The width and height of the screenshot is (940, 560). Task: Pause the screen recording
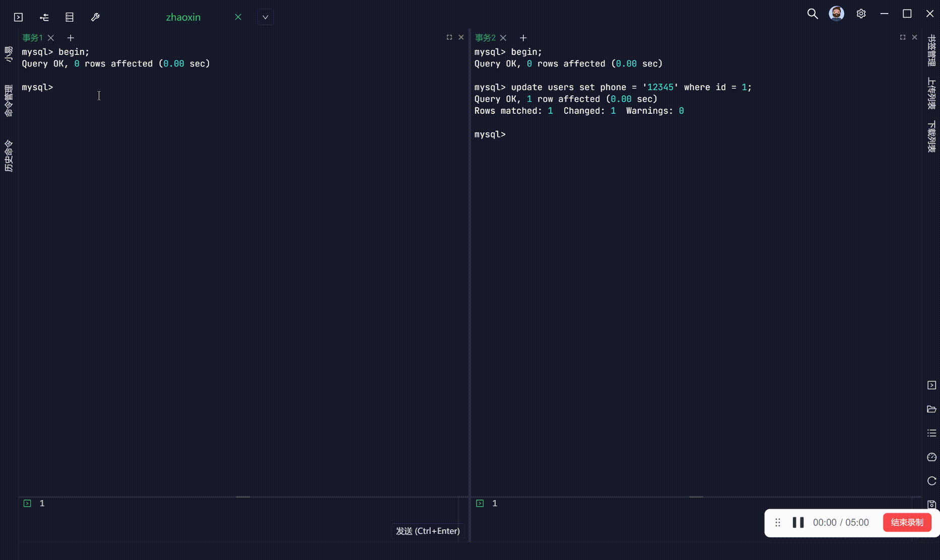(798, 522)
